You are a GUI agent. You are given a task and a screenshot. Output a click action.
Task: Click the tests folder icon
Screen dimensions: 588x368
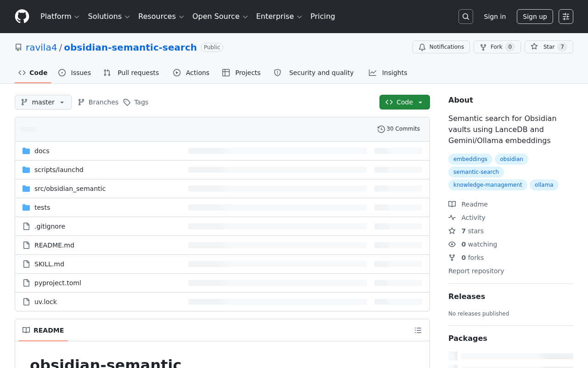(26, 207)
